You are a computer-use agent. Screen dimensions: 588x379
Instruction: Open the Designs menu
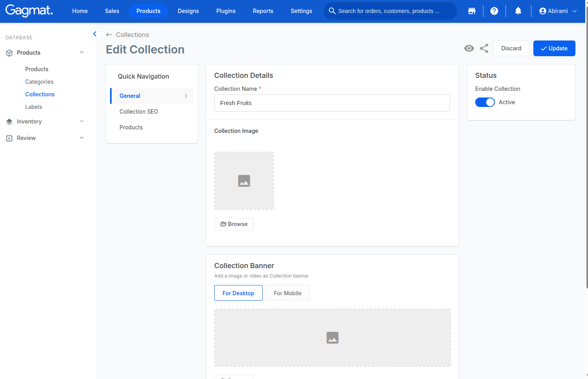[x=188, y=11]
